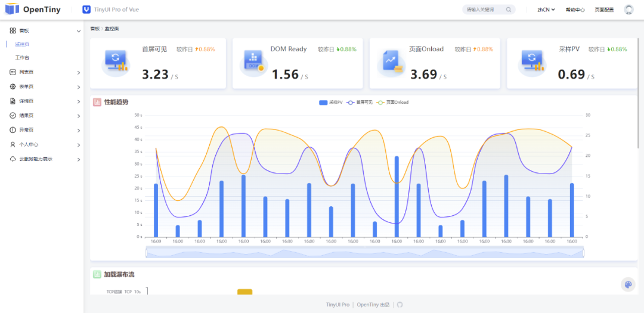Click the 结果页 checkmark circle icon
Screen dimensions: 644x313
pyautogui.click(x=13, y=116)
